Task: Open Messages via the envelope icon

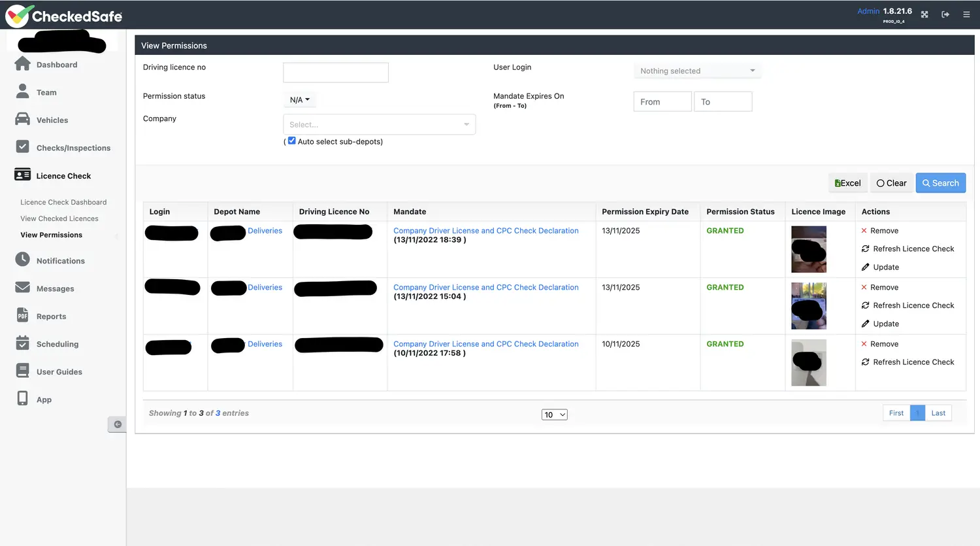Action: click(x=23, y=288)
